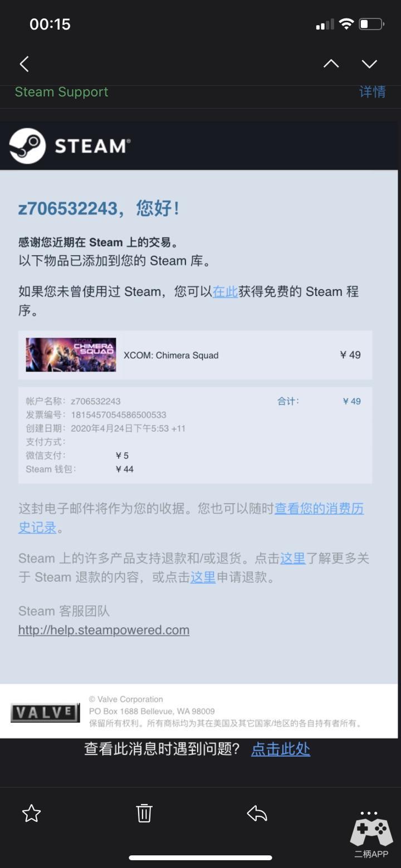Tap the XCOM: Chimera Squad item title
The width and height of the screenshot is (401, 868).
pyautogui.click(x=171, y=355)
